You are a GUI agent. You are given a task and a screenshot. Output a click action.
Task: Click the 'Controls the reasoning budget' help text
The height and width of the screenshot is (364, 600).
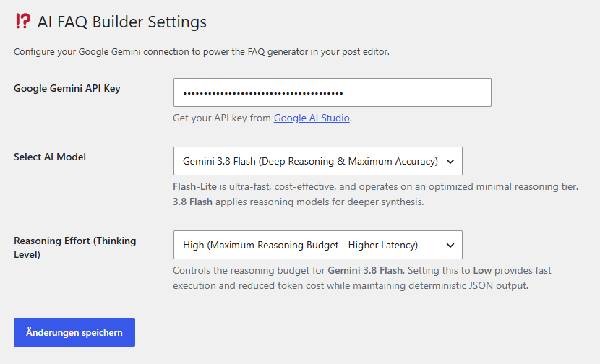point(362,278)
